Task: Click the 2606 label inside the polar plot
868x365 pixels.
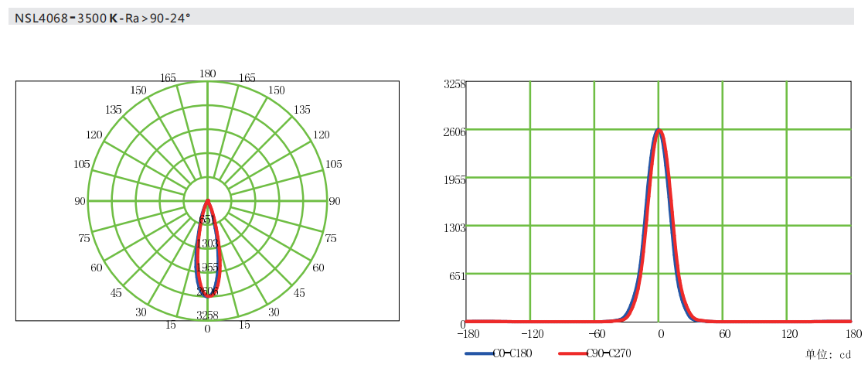Action: tap(208, 292)
